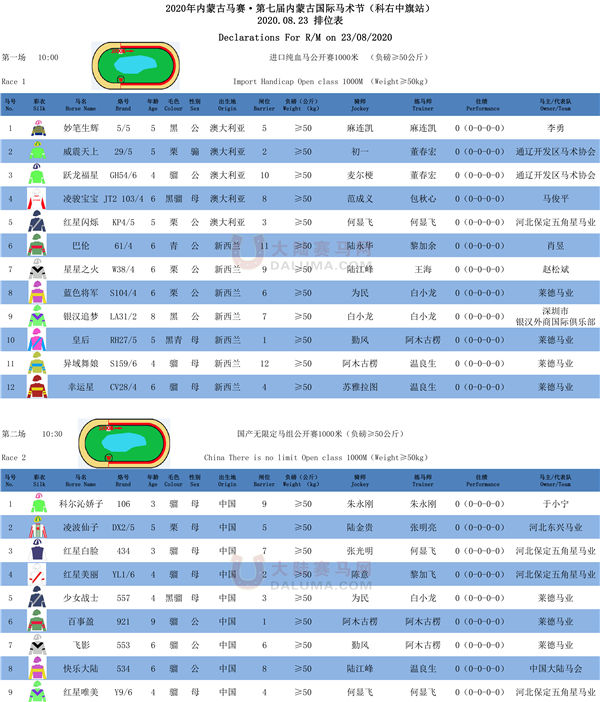Click the silk icon for horse 妙笔生辉
Image resolution: width=600 pixels, height=702 pixels.
39,129
